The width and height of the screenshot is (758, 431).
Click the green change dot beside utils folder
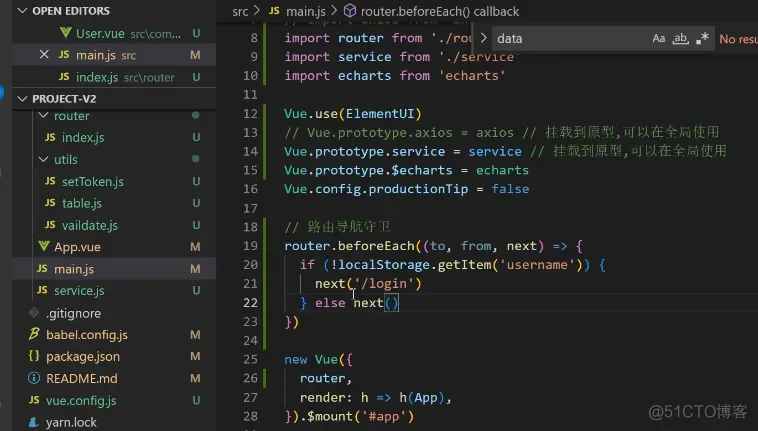[195, 158]
